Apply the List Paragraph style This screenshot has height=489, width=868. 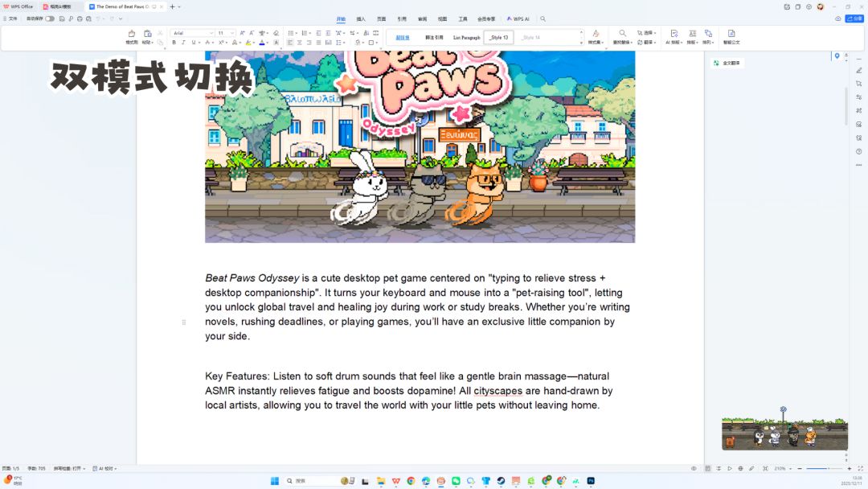click(467, 37)
